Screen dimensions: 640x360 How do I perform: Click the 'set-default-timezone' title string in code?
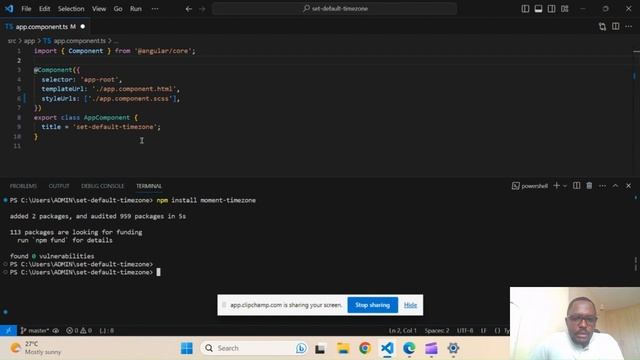click(x=115, y=127)
